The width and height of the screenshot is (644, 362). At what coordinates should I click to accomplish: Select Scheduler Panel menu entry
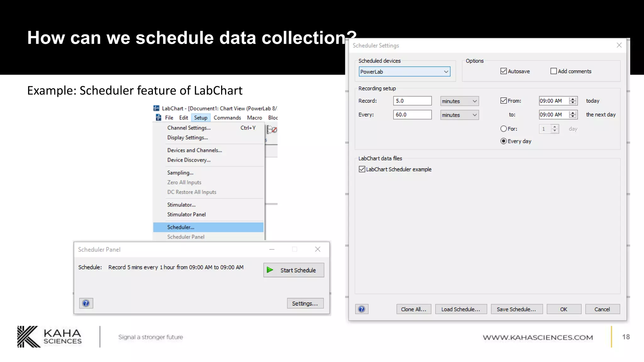pos(208,237)
